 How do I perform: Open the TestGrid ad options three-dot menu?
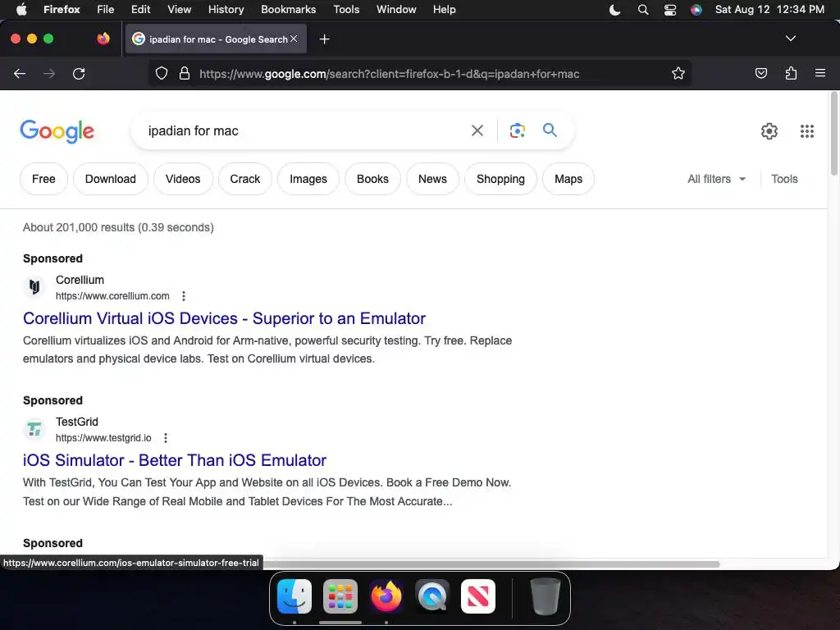tap(166, 438)
